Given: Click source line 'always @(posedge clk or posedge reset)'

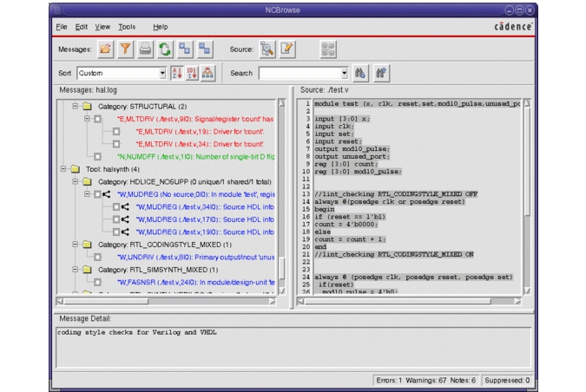Looking at the screenshot, I should coord(390,201).
